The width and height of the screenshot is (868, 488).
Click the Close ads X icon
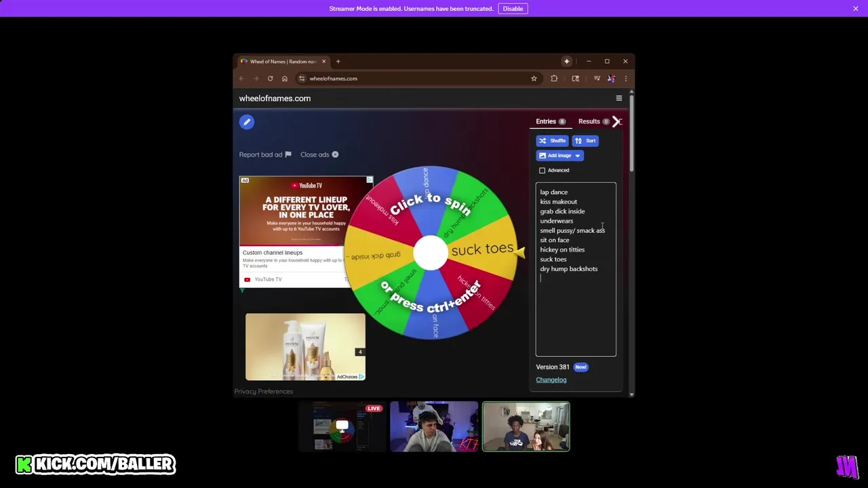point(335,155)
